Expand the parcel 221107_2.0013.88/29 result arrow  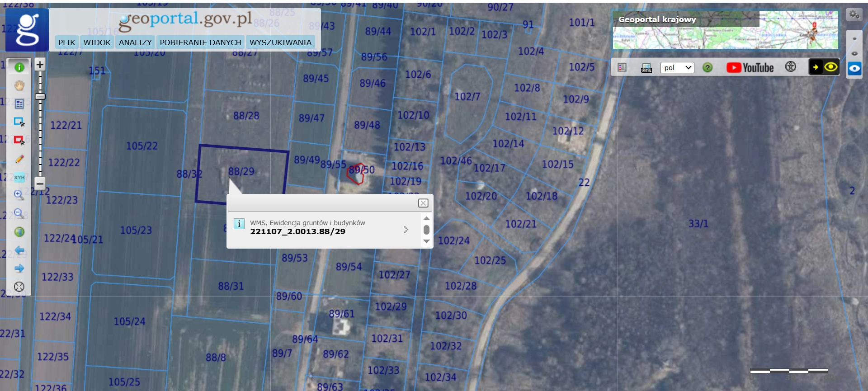(x=406, y=230)
